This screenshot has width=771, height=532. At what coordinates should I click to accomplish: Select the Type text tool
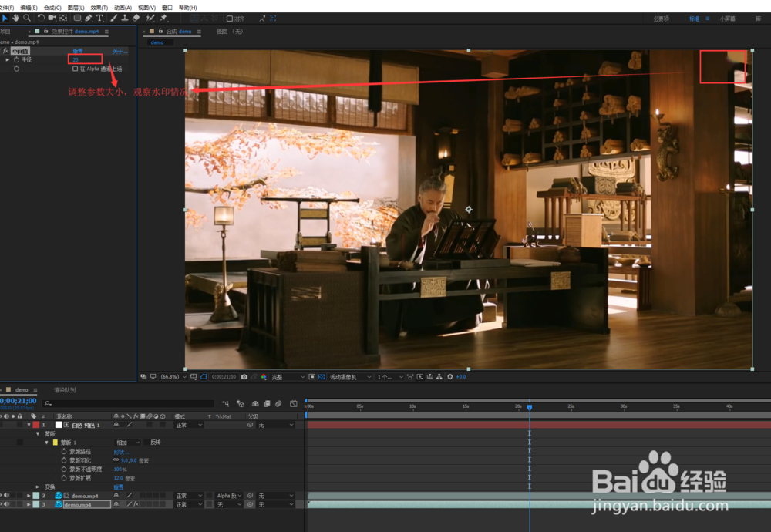[x=99, y=19]
